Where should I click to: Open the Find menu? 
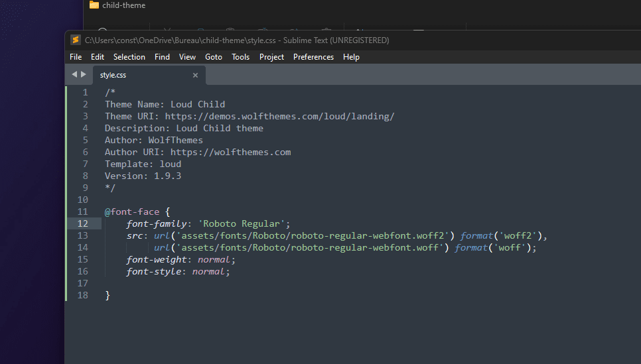coord(162,57)
